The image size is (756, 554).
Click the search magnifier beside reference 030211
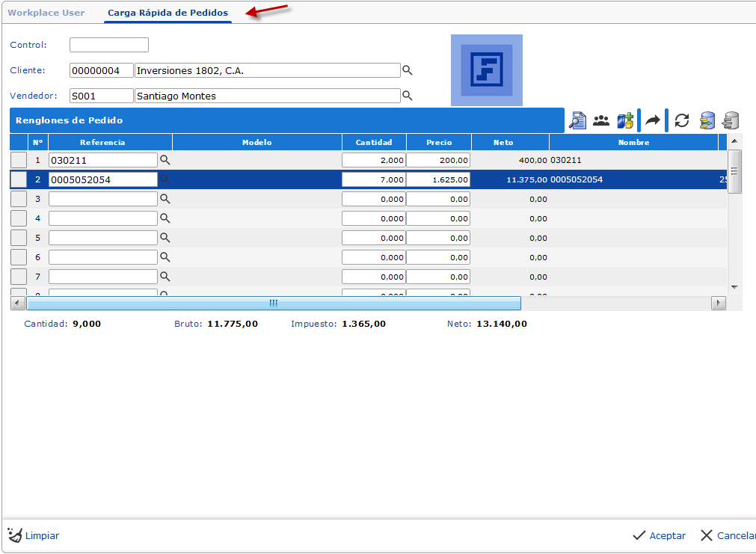click(165, 160)
